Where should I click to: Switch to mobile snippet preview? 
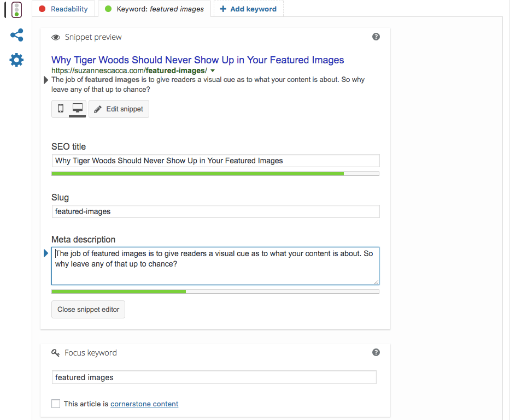61,109
